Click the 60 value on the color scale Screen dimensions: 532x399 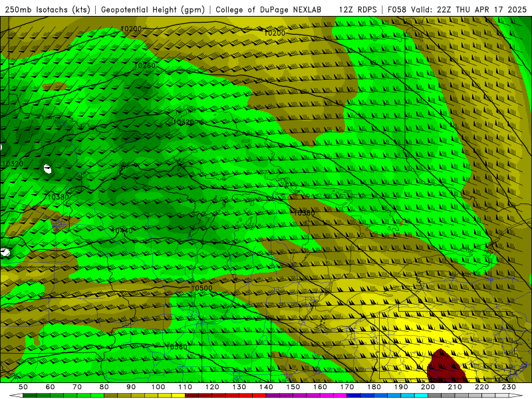[x=51, y=387]
